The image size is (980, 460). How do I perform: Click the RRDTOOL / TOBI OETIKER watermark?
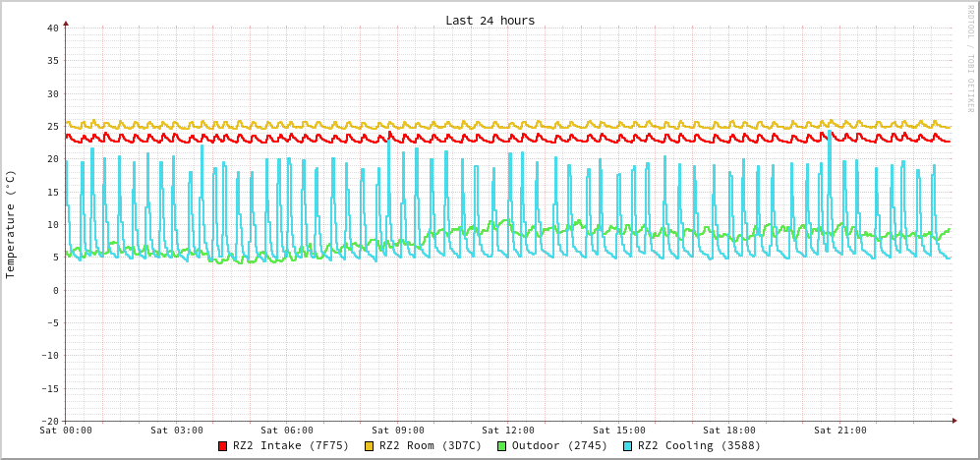[970, 59]
